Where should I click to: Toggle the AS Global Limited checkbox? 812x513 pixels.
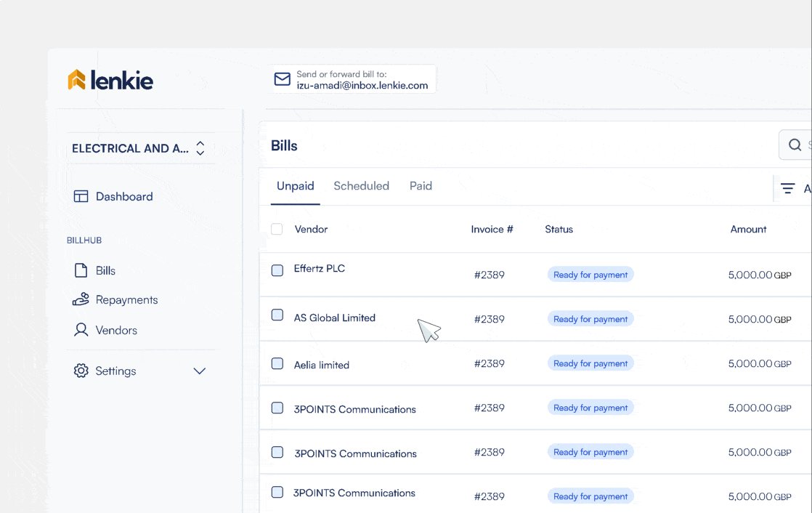[x=277, y=315]
